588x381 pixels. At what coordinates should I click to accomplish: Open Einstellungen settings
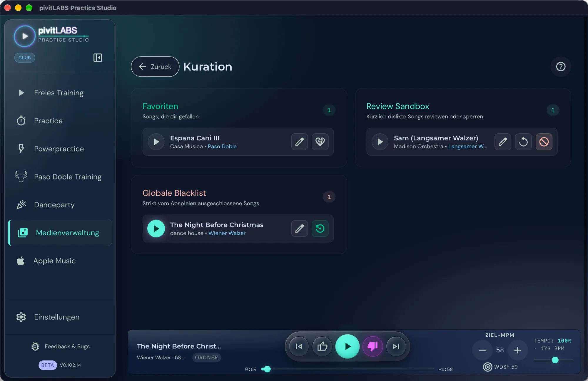coord(60,317)
